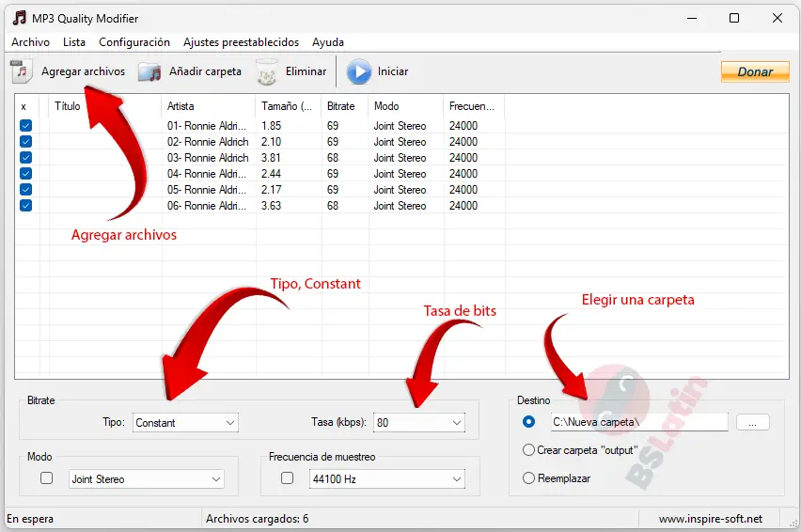
Task: Uncheck the 06- Ronnie Aldri... row checkbox
Action: click(25, 205)
